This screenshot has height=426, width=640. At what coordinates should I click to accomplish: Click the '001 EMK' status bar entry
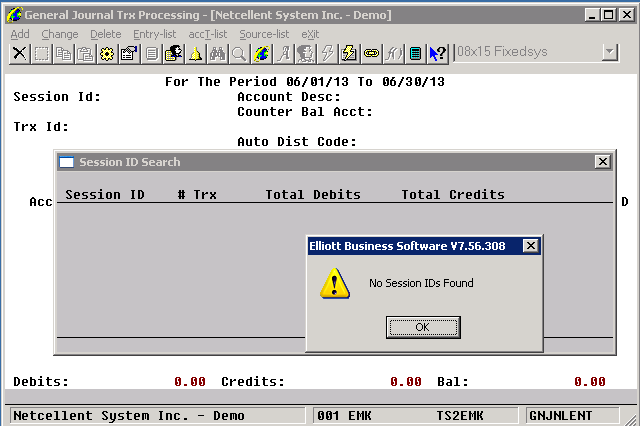[344, 416]
